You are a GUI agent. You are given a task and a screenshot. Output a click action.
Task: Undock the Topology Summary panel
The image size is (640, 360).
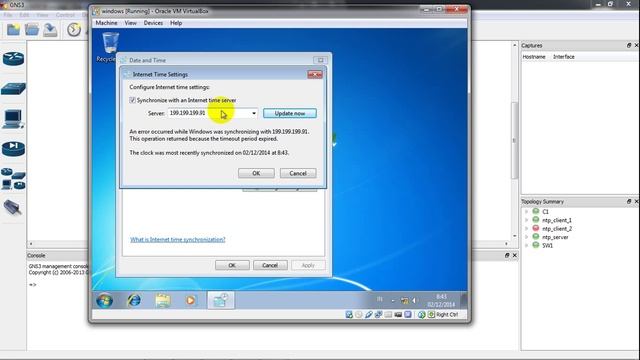pyautogui.click(x=629, y=201)
